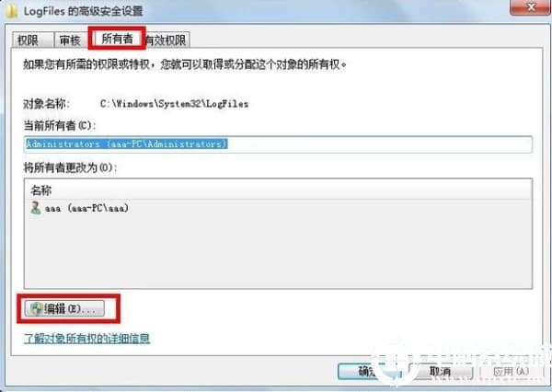Click the 编辑(E)... button
Viewport: 552px width, 392px height.
click(64, 309)
